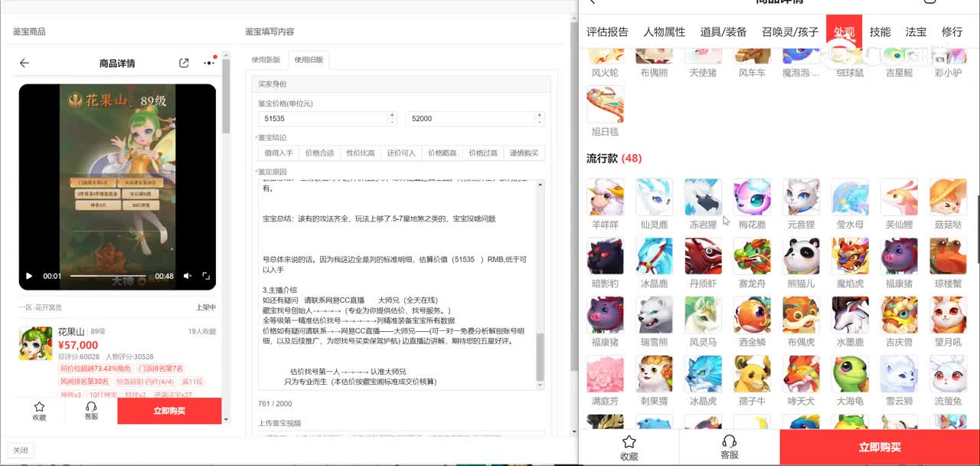The height and width of the screenshot is (466, 980).
Task: Select the 吉庆兽 pet icon
Action: pyautogui.click(x=900, y=315)
